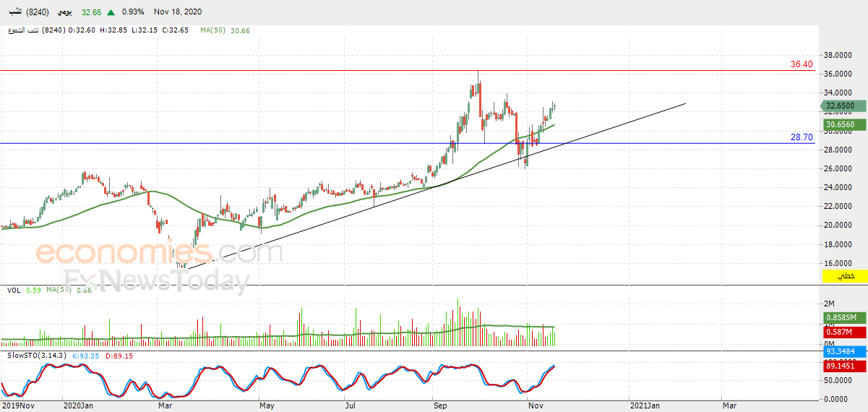This screenshot has height=412, width=868.
Task: Click the economies.com watermark logo
Action: click(x=159, y=253)
